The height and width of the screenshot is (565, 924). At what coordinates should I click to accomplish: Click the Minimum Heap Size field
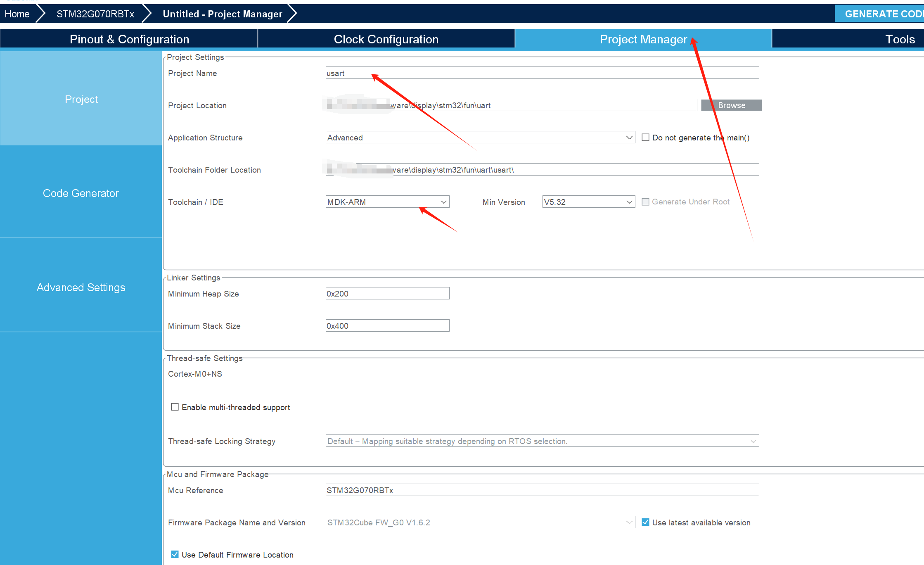point(387,294)
